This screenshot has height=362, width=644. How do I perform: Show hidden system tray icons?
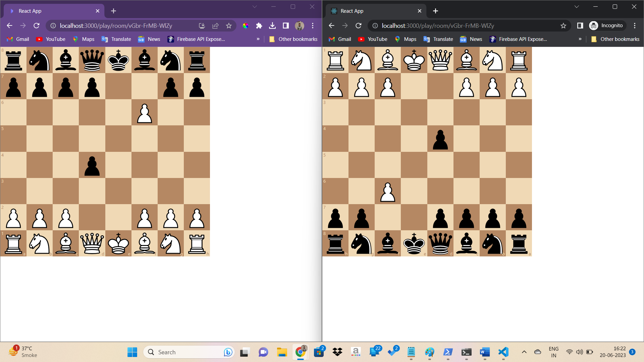click(524, 352)
